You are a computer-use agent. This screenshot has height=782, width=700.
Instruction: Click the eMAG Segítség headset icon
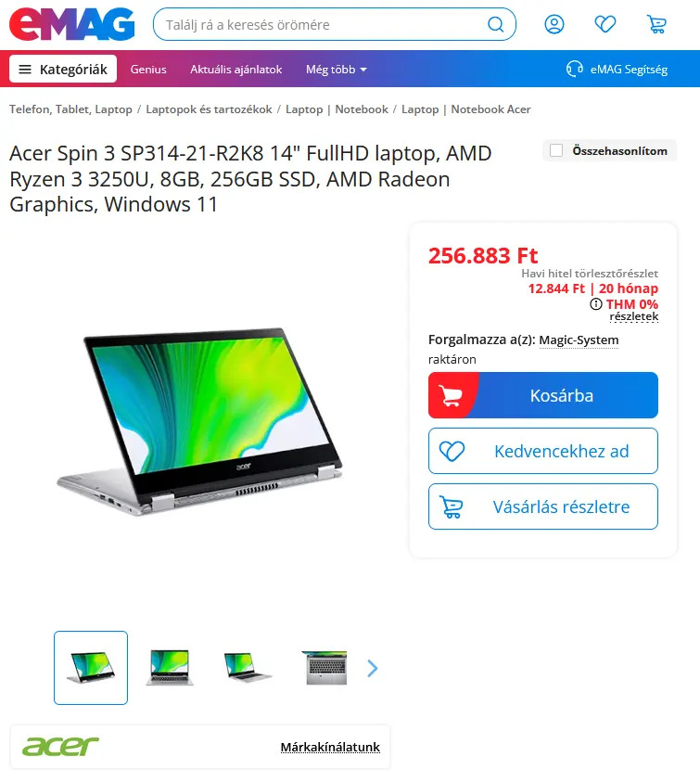574,69
